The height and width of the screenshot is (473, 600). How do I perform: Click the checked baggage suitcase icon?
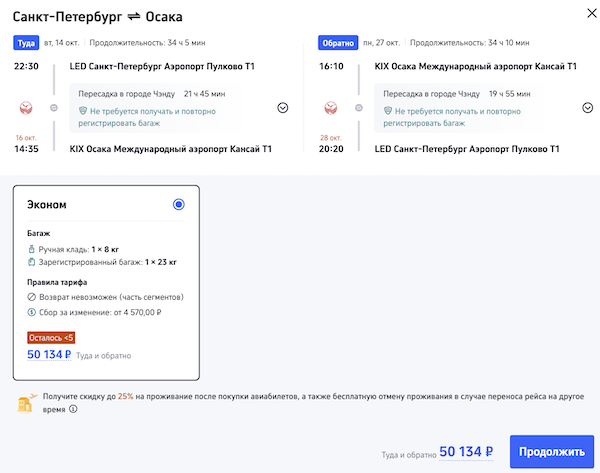pos(31,262)
